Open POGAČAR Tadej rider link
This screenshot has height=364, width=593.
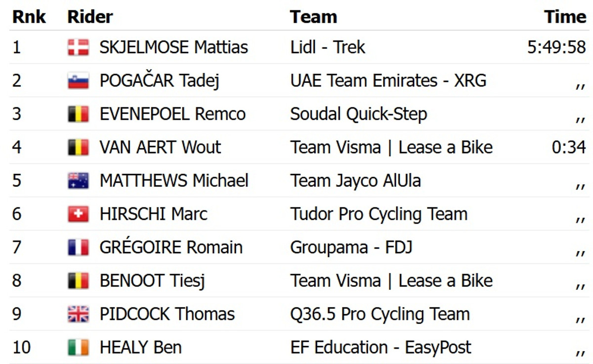pos(159,81)
